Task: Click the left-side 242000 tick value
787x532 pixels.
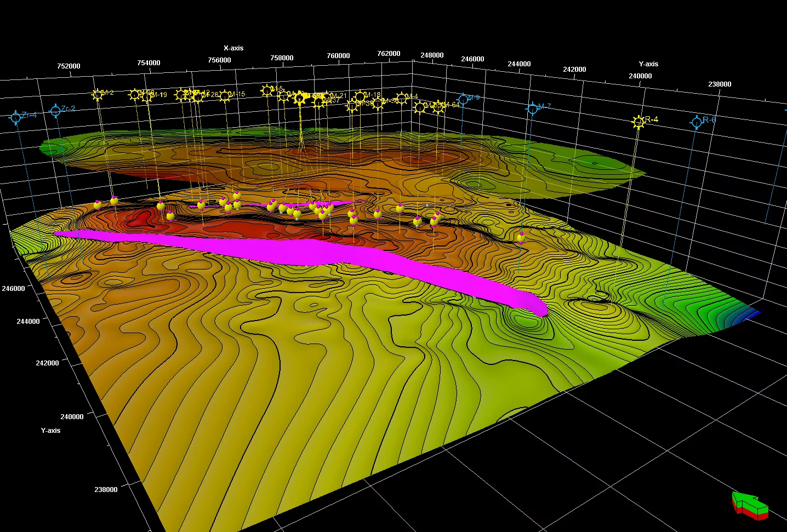Action: [47, 363]
